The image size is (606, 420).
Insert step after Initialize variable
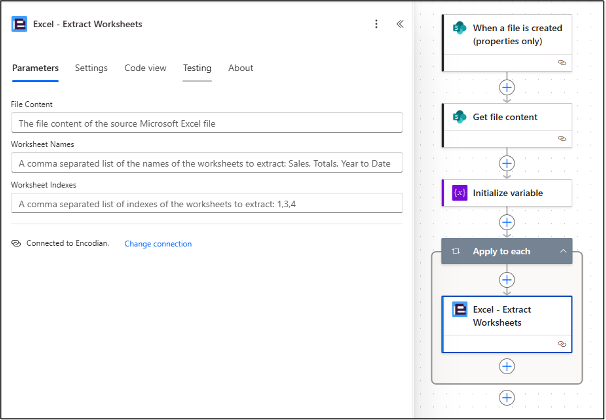[x=506, y=222]
